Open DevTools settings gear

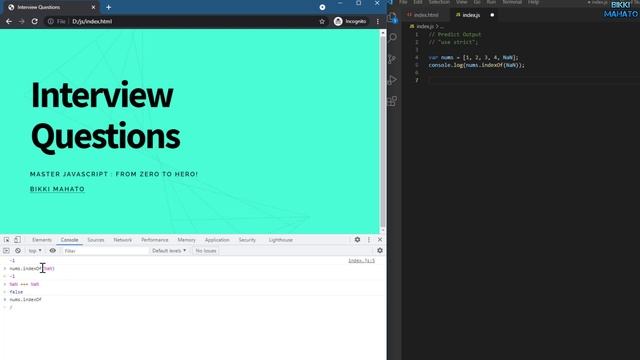click(x=357, y=240)
